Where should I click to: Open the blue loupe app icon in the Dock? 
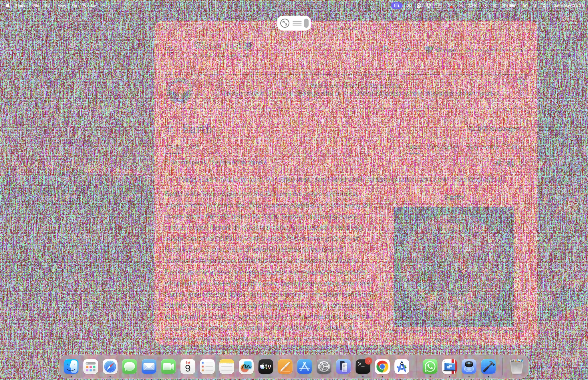469,367
